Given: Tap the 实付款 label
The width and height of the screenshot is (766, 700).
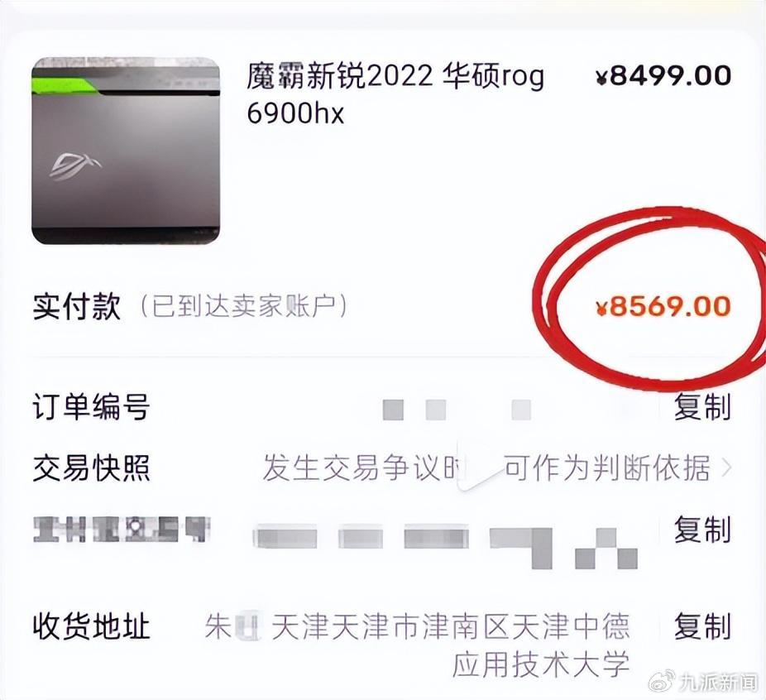Looking at the screenshot, I should [77, 306].
